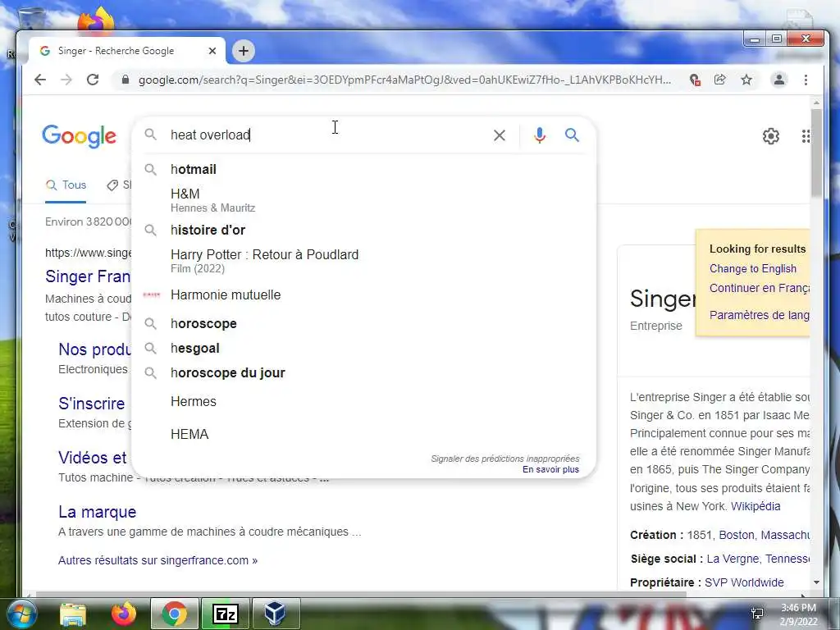Select the Harmonie mutuelle suggestion
The width and height of the screenshot is (840, 630).
[363, 294]
